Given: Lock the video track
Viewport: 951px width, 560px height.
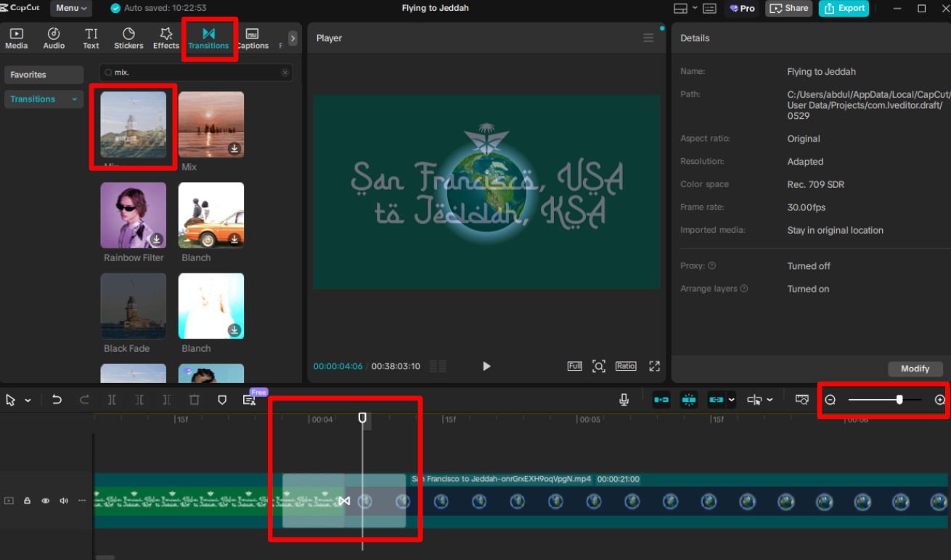Looking at the screenshot, I should [27, 501].
